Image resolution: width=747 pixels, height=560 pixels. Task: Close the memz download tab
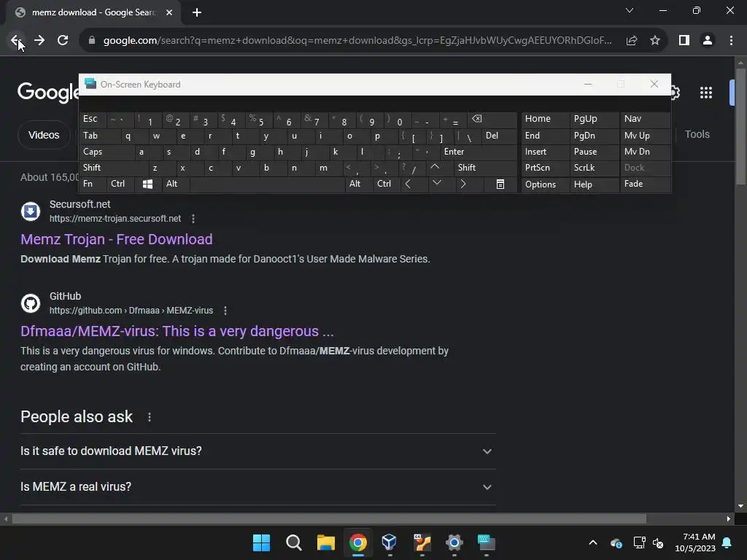coord(169,12)
